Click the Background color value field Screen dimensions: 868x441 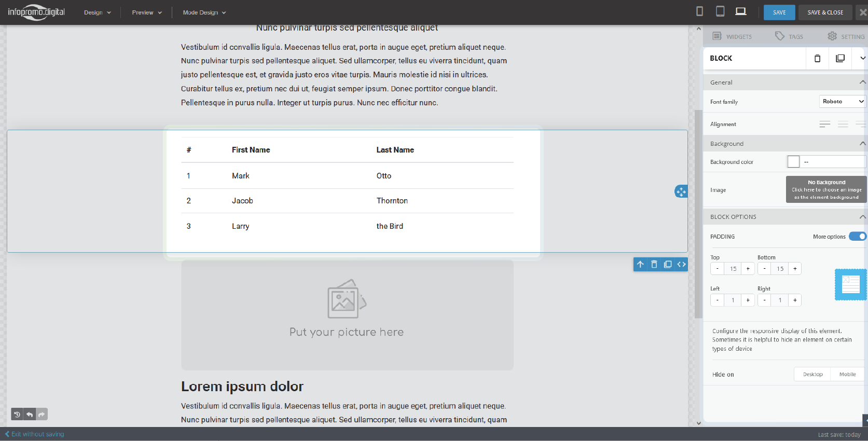[x=833, y=162]
